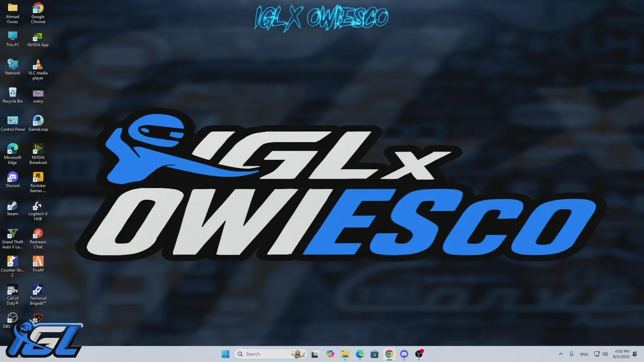The image size is (644, 362).
Task: Open Steam desktop shortcut
Action: coord(13,208)
